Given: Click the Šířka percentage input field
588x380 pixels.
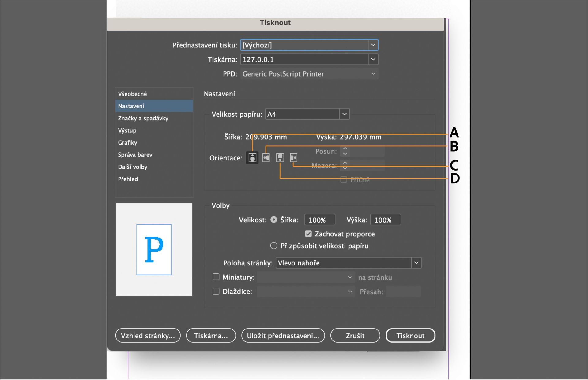Looking at the screenshot, I should (x=319, y=220).
